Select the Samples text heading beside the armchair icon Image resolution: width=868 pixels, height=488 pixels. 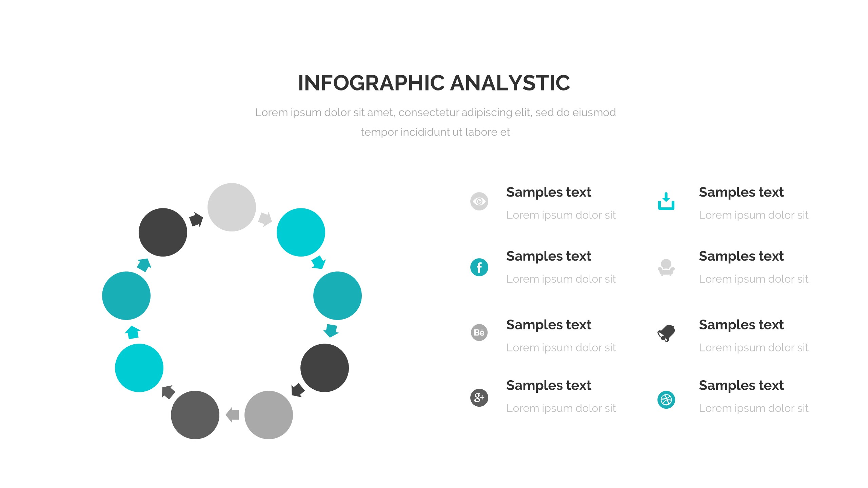click(741, 256)
